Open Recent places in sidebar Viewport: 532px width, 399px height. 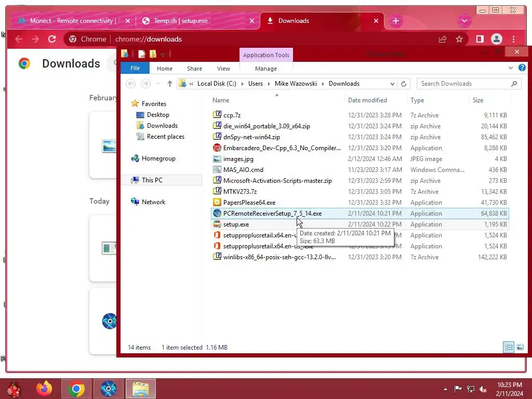[x=166, y=137]
